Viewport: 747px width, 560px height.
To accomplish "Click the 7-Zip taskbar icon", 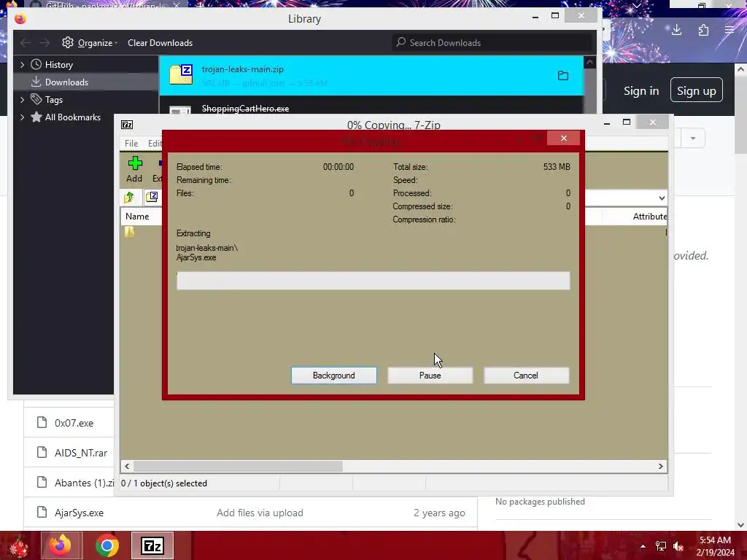I will [152, 545].
